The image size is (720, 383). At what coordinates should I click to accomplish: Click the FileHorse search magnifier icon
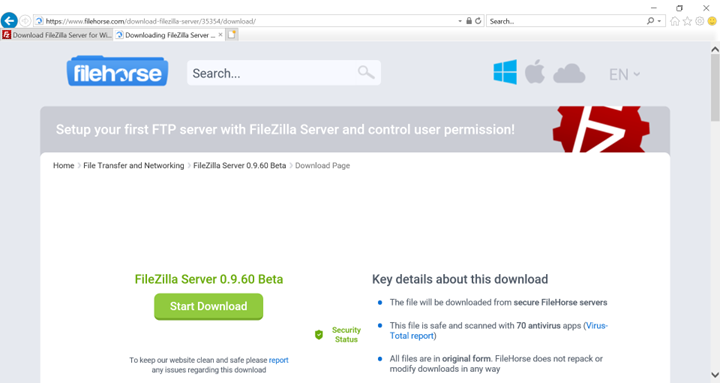[366, 72]
